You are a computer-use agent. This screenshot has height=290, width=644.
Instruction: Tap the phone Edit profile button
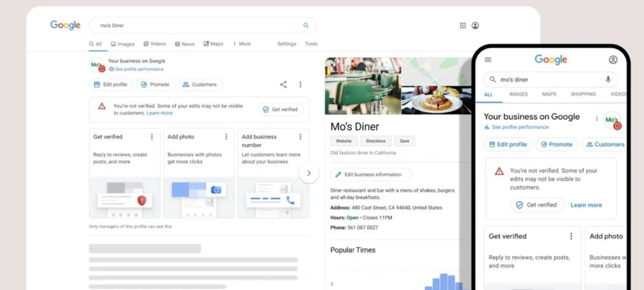(507, 144)
